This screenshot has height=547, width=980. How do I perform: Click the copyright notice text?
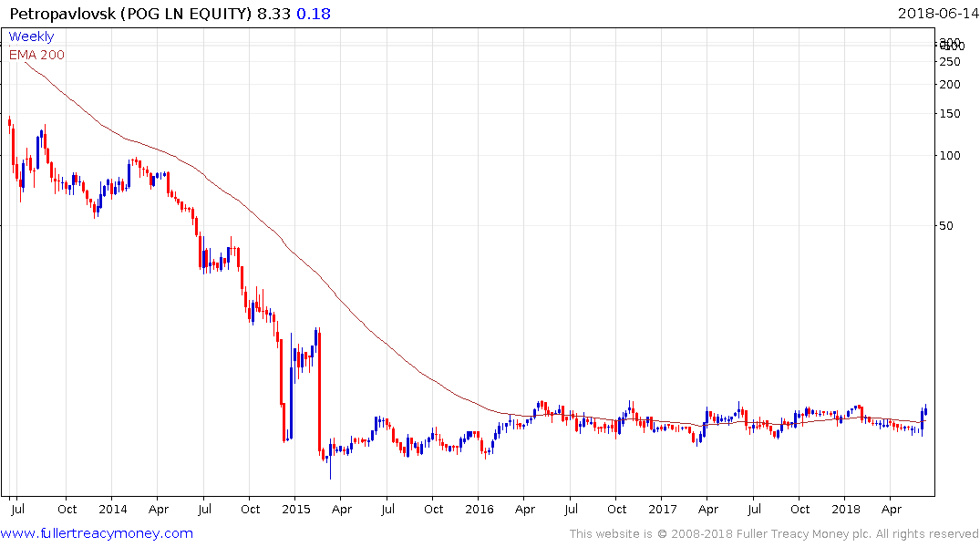tap(774, 534)
